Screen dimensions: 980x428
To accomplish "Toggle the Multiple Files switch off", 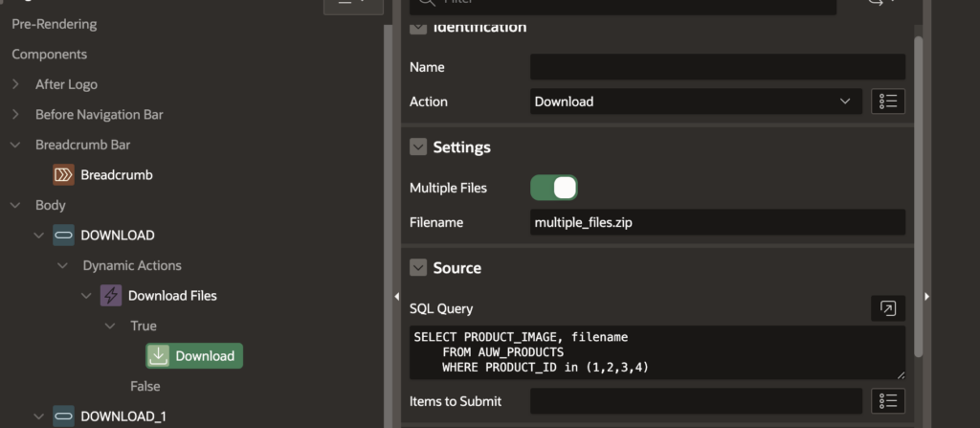I will (x=554, y=188).
